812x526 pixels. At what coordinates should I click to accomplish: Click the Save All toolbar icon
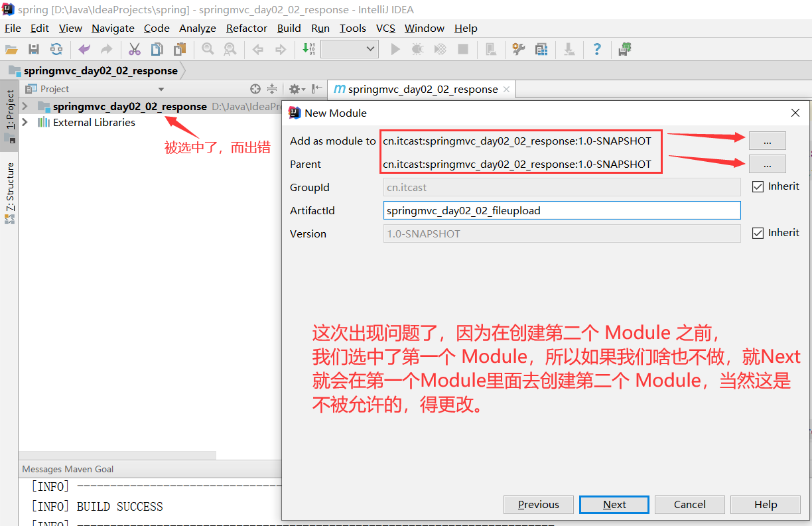click(34, 49)
